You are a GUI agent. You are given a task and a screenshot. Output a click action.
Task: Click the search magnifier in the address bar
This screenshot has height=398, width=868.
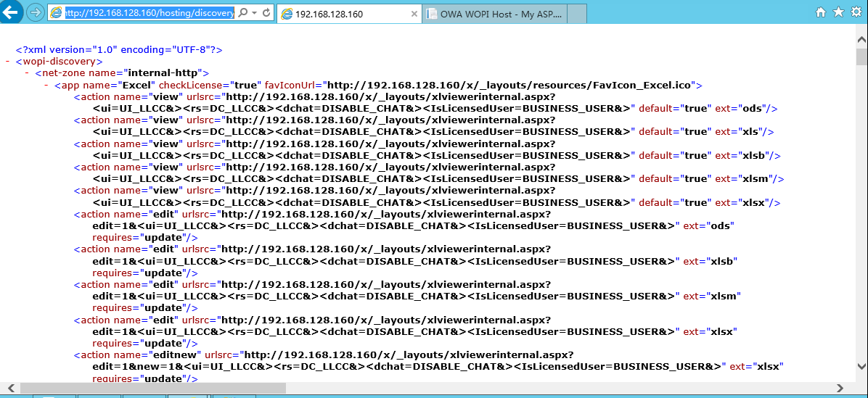242,13
